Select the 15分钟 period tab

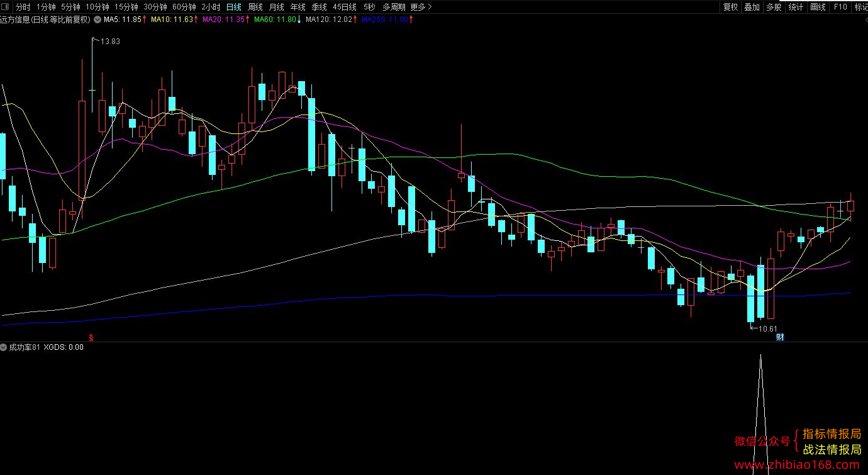(x=126, y=7)
